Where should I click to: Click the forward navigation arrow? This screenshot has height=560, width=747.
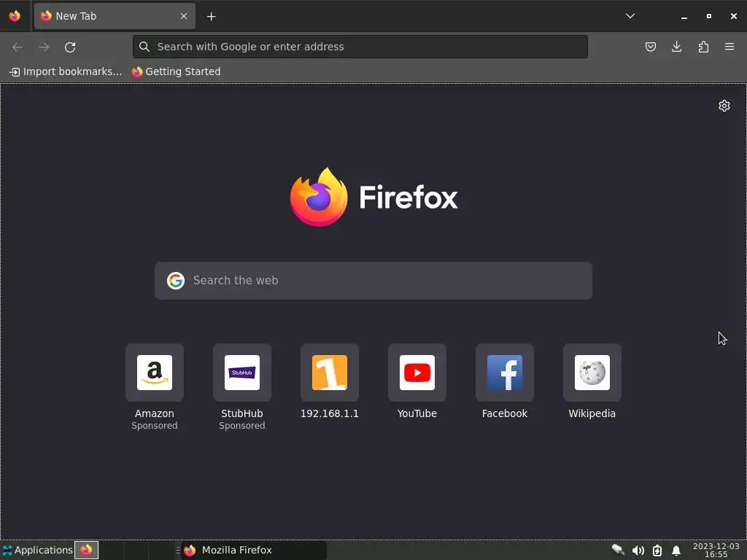44,47
